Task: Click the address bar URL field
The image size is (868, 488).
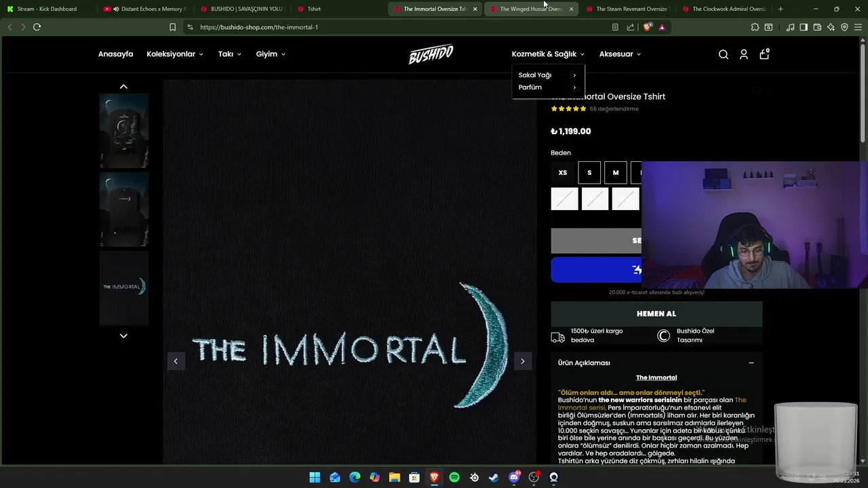Action: [x=400, y=27]
